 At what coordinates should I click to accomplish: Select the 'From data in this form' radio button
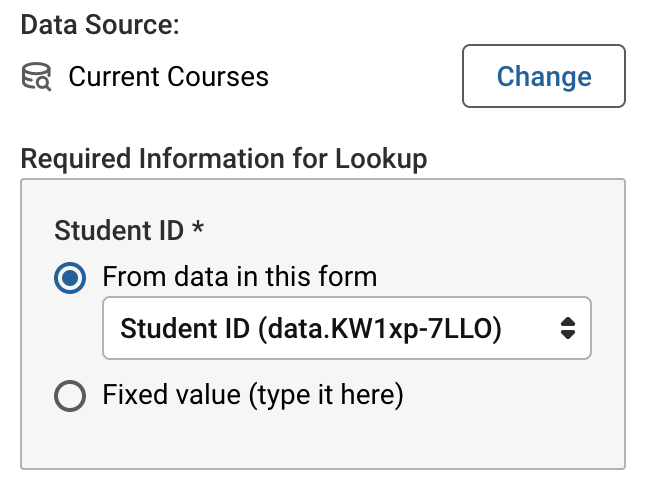pos(70,276)
